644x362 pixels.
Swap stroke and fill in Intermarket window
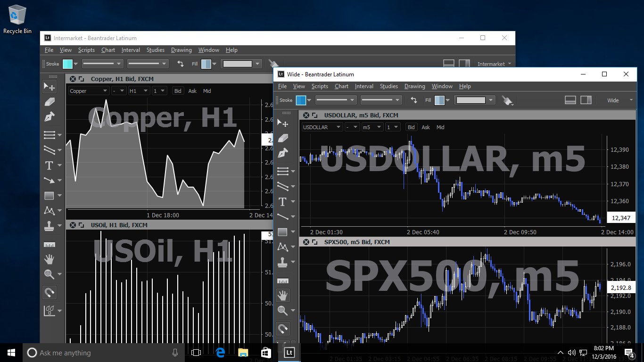click(180, 64)
